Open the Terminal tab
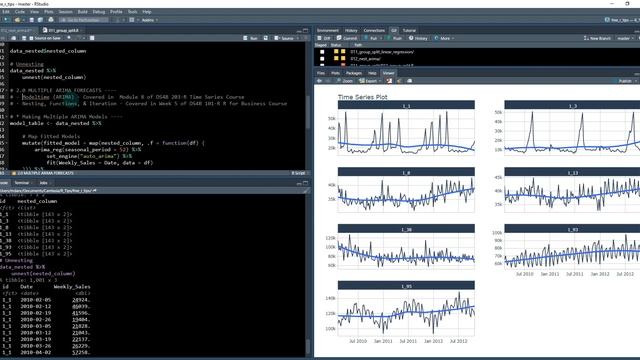Screen dimensions: 640x360 (x=22, y=183)
